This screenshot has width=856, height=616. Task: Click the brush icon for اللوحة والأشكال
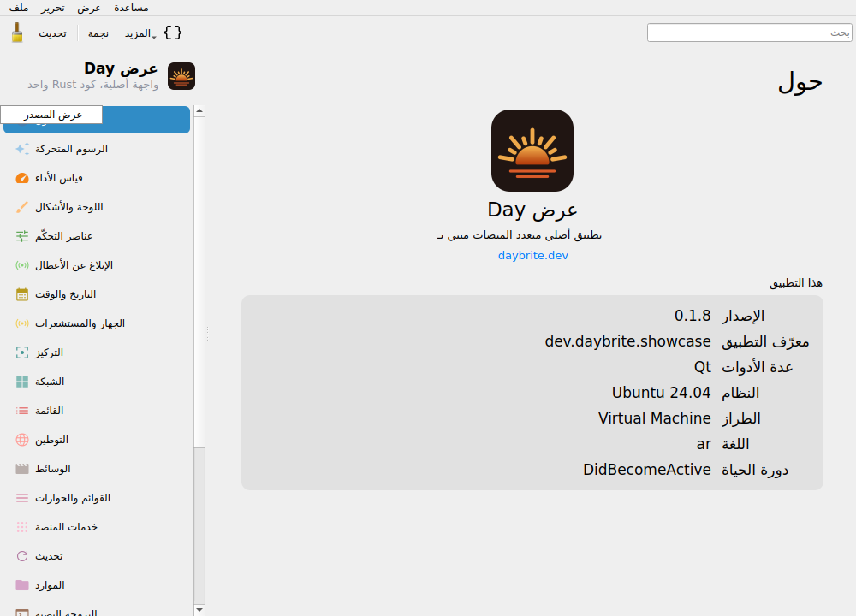(22, 207)
